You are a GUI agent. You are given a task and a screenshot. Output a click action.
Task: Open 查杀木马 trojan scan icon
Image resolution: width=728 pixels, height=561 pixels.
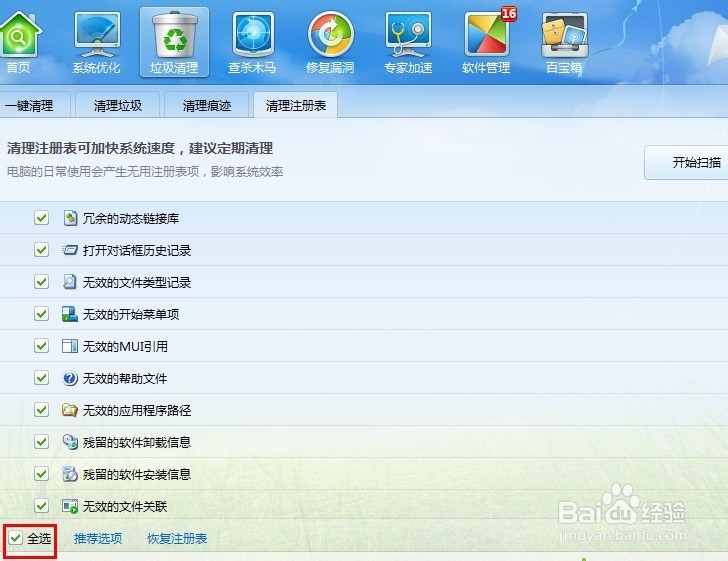point(253,35)
